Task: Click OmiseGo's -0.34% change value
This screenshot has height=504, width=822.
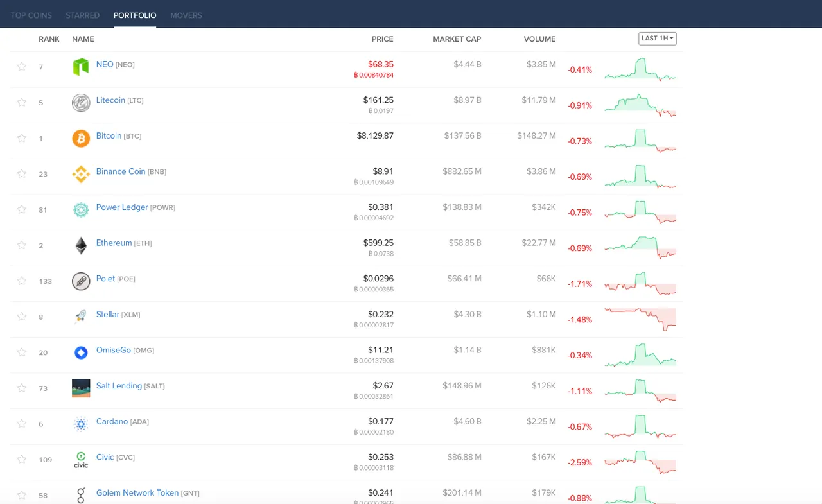Action: (580, 355)
